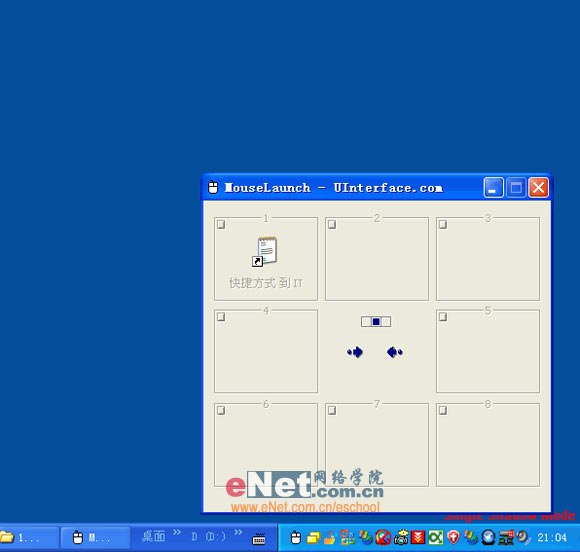Click the MouseLaunch title bar mouse icon menu

[213, 188]
